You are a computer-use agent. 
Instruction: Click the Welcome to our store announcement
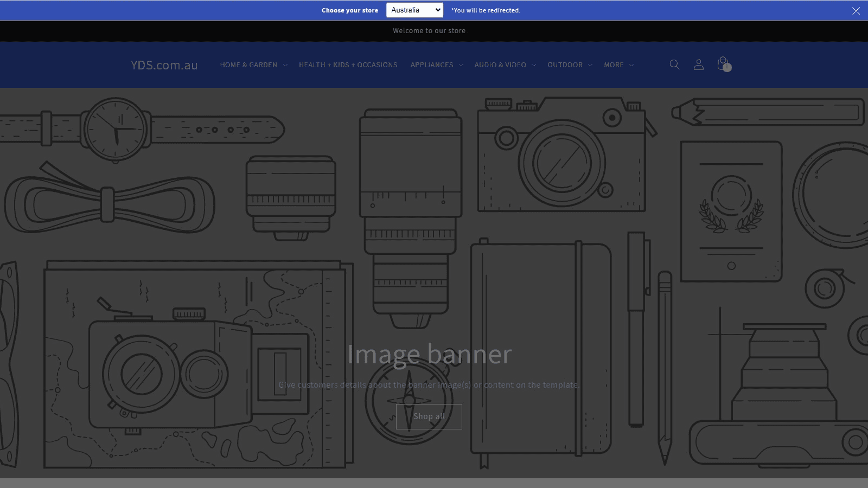click(429, 31)
